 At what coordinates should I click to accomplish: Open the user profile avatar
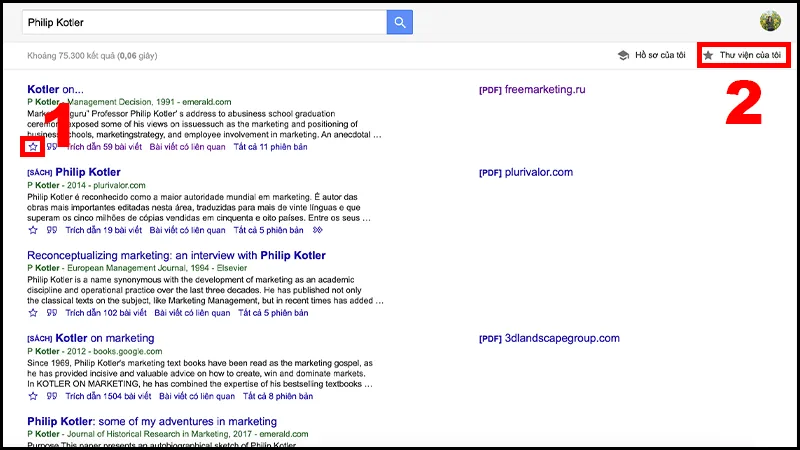coord(770,22)
